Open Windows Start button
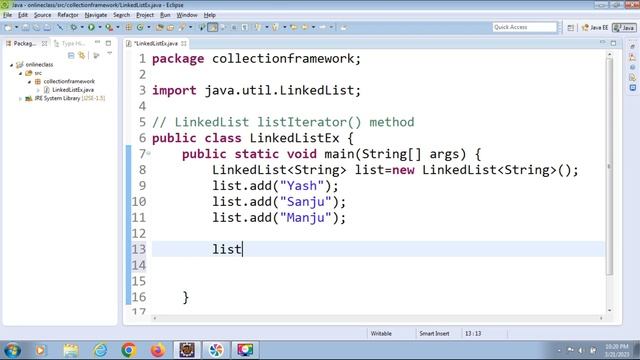 click(12, 350)
